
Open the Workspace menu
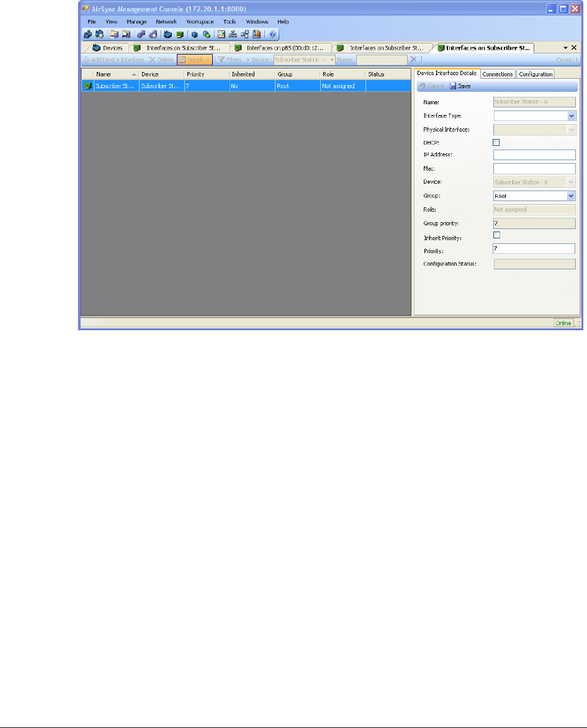[200, 21]
